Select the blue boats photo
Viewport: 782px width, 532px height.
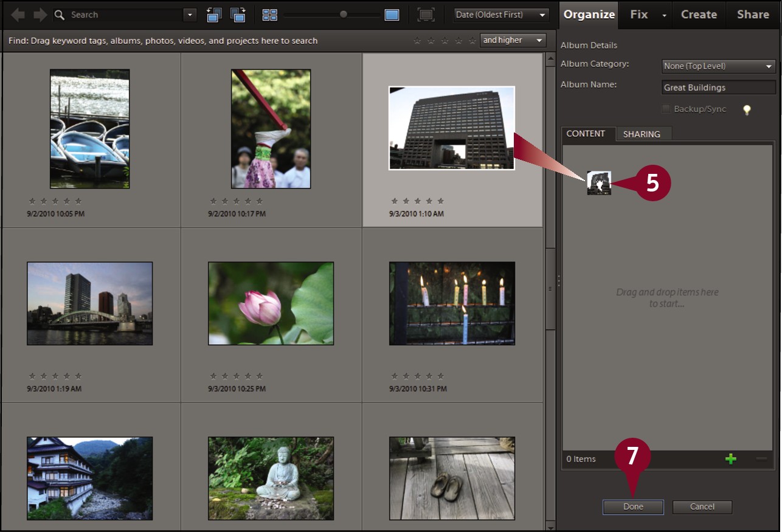(x=89, y=129)
